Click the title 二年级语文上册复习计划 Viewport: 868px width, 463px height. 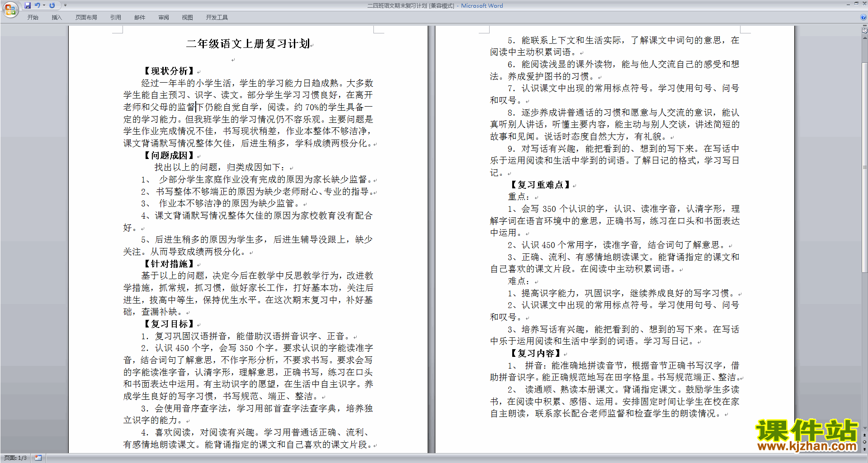pyautogui.click(x=248, y=44)
